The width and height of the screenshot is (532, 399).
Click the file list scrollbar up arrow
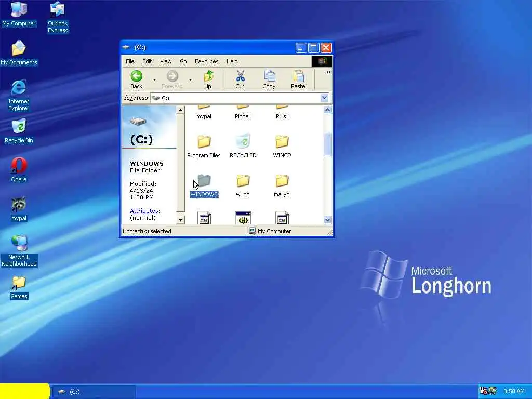(327, 110)
